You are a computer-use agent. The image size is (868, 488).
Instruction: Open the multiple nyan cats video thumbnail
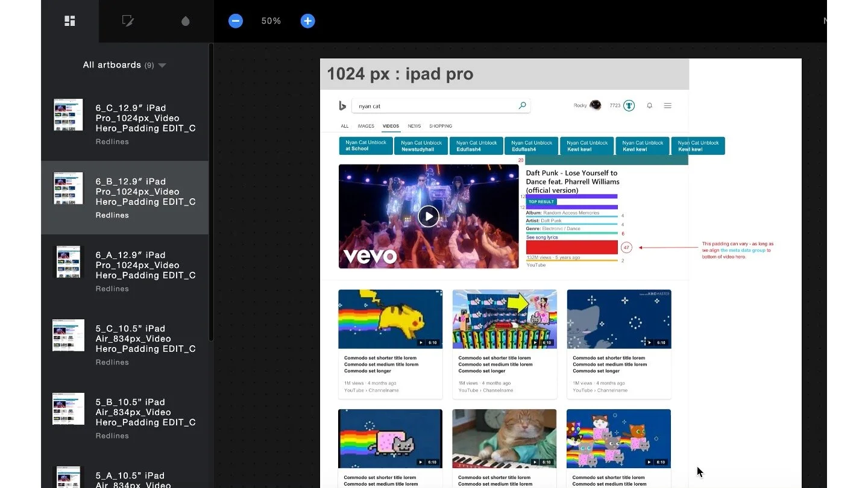[619, 439]
